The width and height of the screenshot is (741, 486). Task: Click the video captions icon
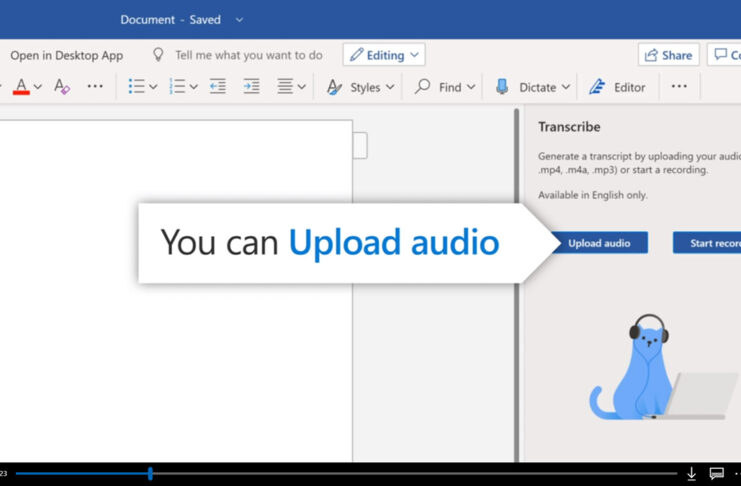(x=716, y=473)
